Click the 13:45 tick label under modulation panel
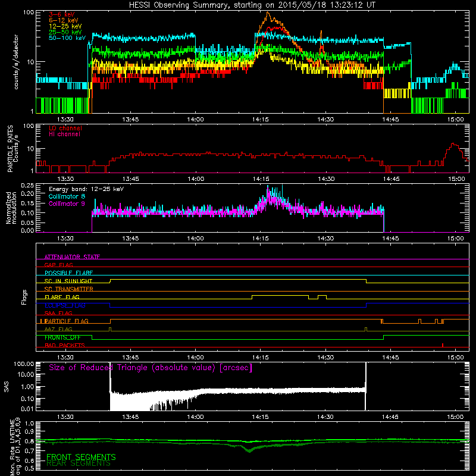Screen dimensions: 476x476 click(130, 239)
